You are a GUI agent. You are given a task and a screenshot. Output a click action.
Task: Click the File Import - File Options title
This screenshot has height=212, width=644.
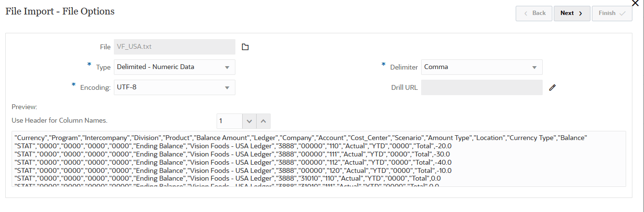60,12
